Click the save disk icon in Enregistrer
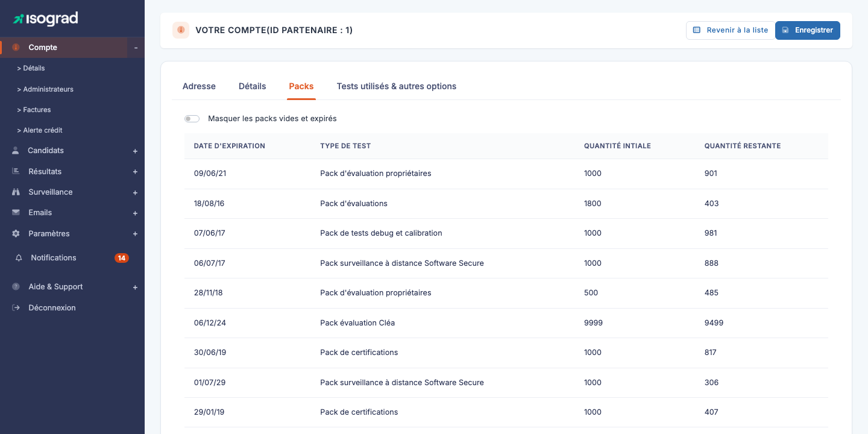The image size is (868, 434). pos(785,30)
